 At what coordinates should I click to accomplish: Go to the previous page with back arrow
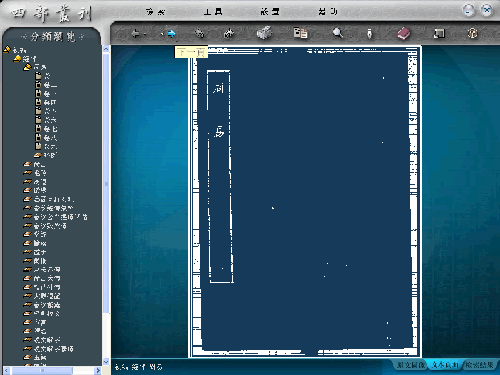pos(135,33)
